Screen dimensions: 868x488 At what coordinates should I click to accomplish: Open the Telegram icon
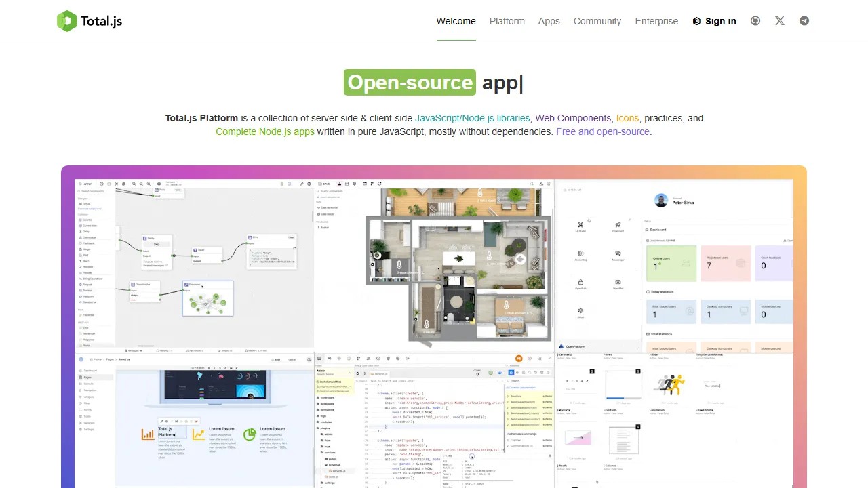[x=804, y=20]
